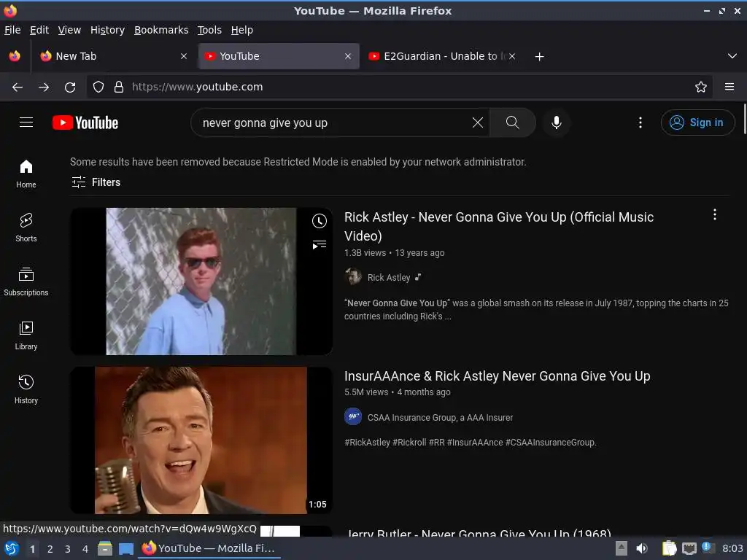Open the History menu
This screenshot has width=747, height=560.
(108, 30)
